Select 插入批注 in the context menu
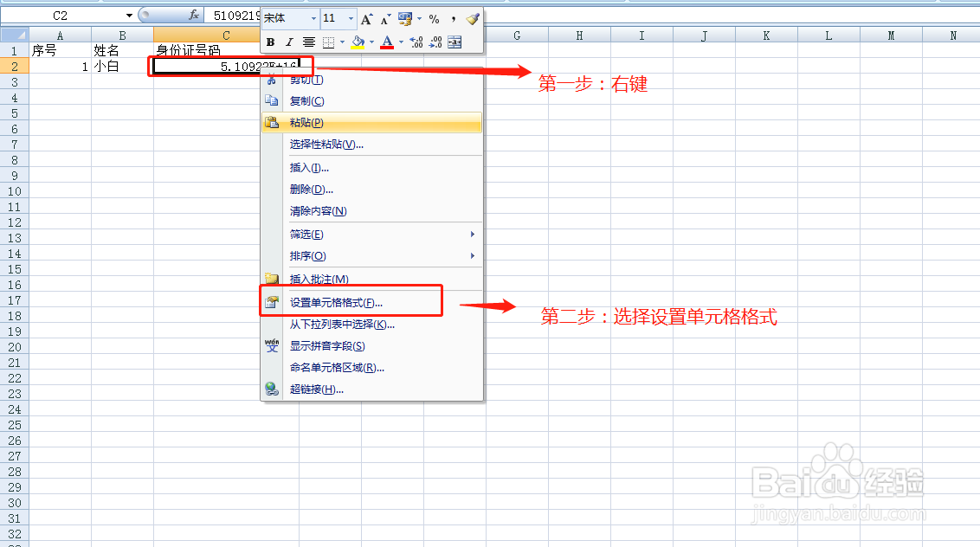This screenshot has width=980, height=547. tap(320, 279)
